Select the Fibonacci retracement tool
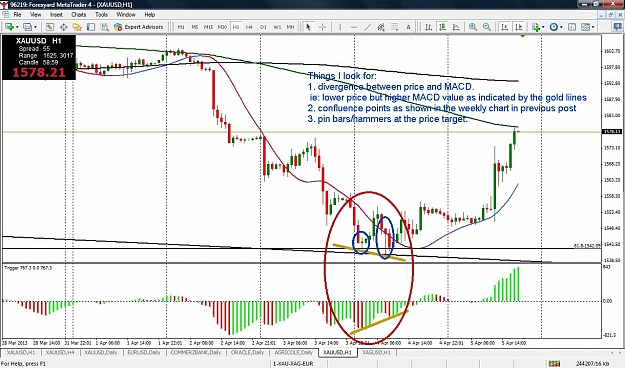The height and width of the screenshot is (368, 625). pos(395,27)
